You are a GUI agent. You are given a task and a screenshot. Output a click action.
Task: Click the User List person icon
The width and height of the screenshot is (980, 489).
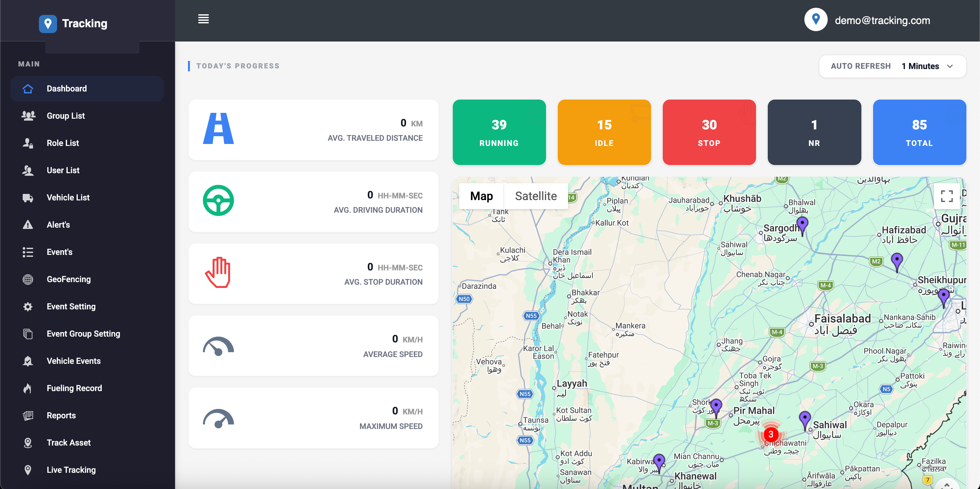point(28,171)
